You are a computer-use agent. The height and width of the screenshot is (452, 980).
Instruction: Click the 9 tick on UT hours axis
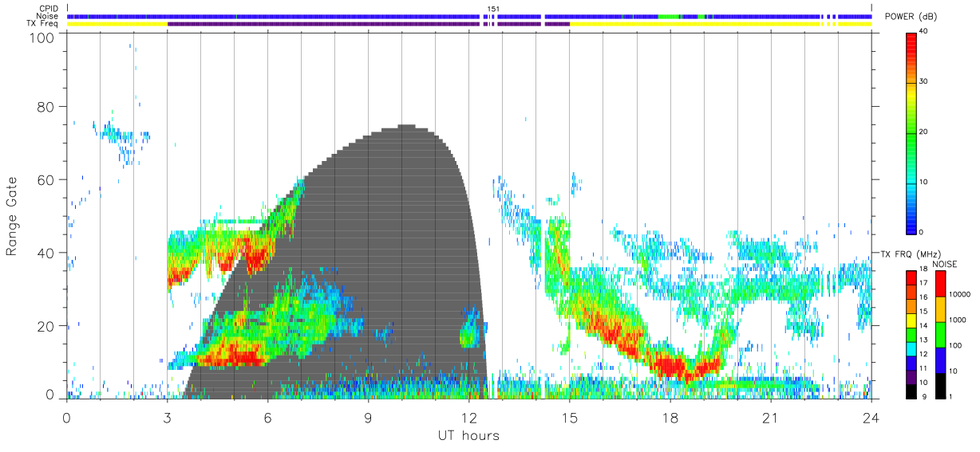(x=368, y=417)
